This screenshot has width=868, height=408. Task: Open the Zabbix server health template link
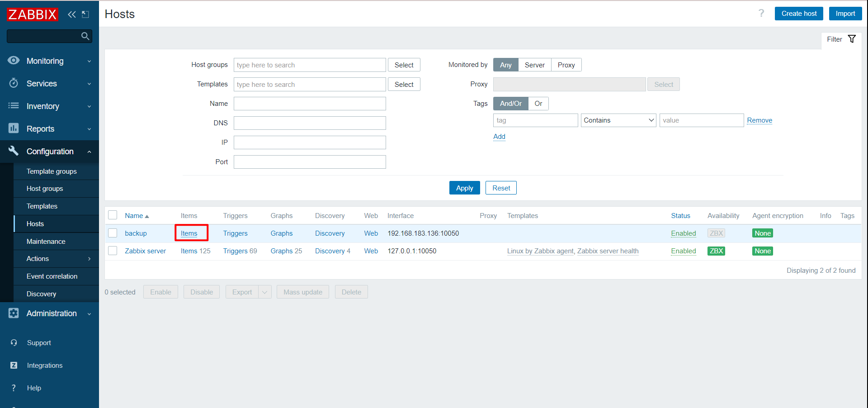[608, 251]
